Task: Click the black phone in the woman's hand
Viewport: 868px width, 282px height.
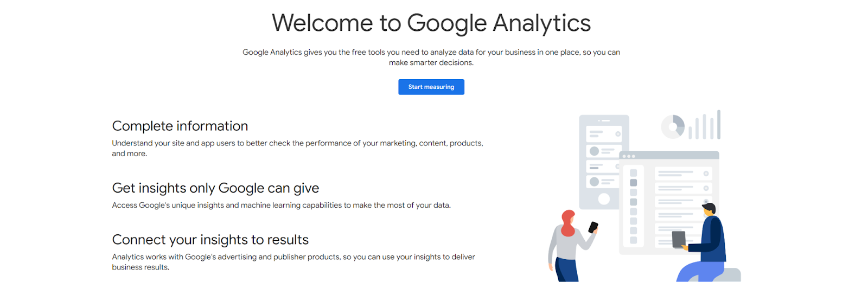Action: tap(593, 227)
